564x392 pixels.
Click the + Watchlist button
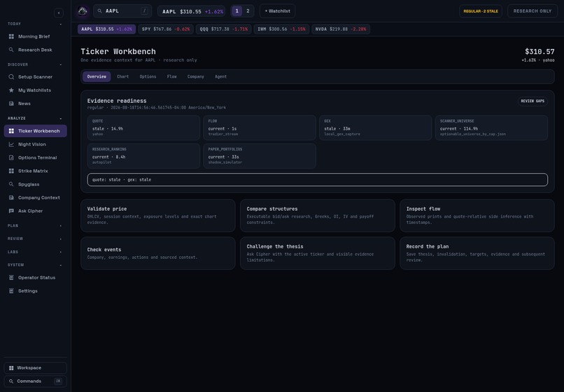(x=277, y=11)
